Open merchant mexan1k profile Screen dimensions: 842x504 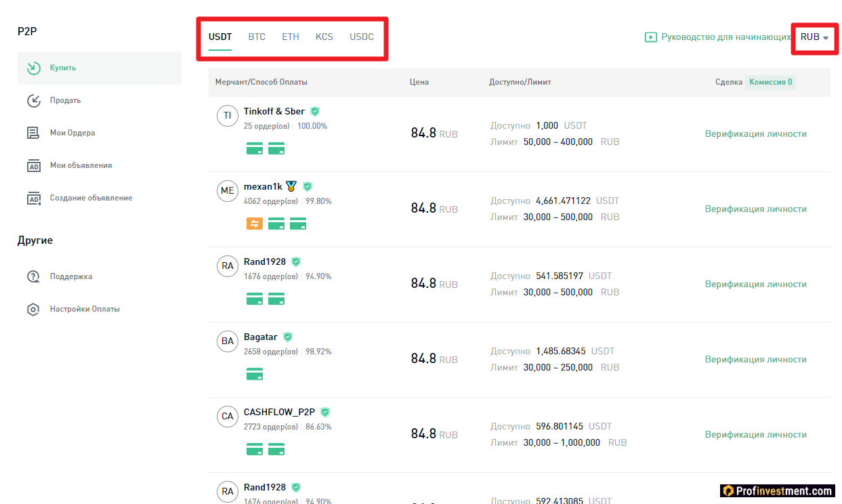click(263, 186)
